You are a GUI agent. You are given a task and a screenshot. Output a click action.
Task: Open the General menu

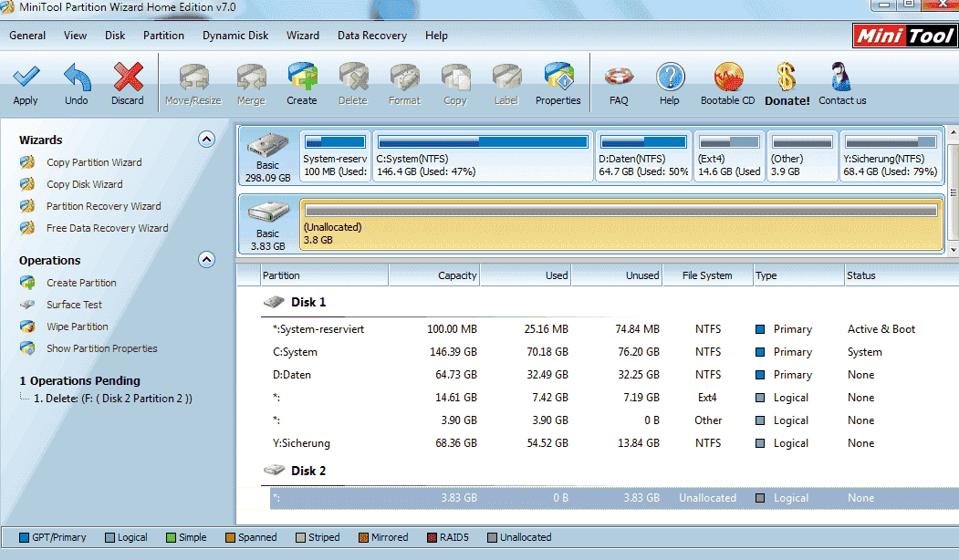27,36
